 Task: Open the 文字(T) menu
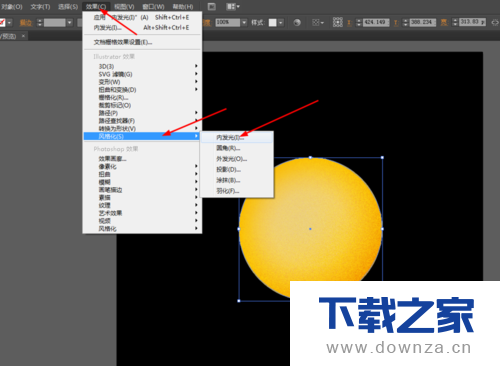40,7
